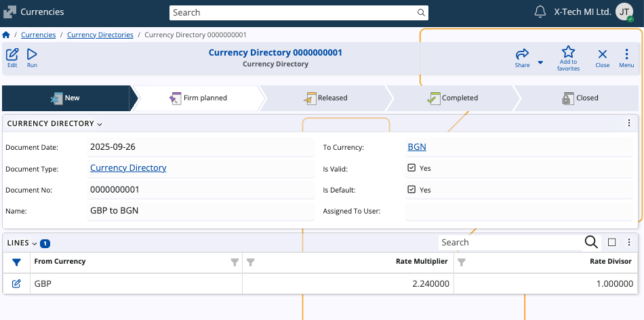The width and height of the screenshot is (644, 320).
Task: Select the Firm planned status step
Action: (198, 98)
